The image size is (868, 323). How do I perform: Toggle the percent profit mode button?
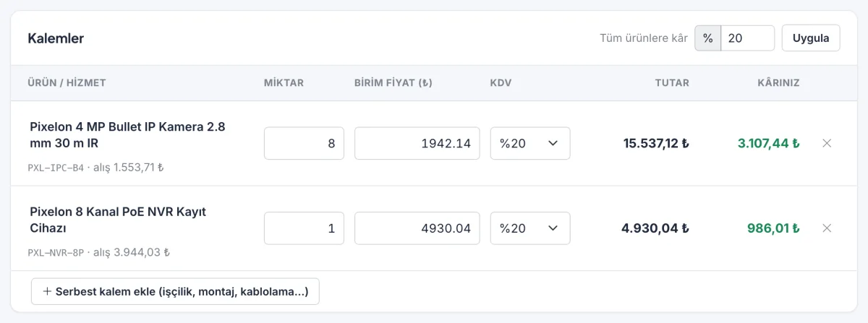click(708, 38)
